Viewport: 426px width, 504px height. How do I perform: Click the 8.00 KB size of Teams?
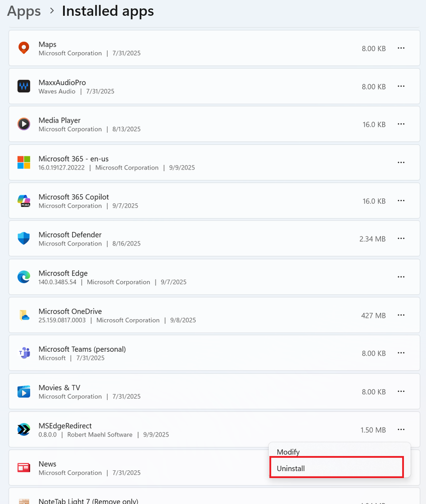pos(374,353)
